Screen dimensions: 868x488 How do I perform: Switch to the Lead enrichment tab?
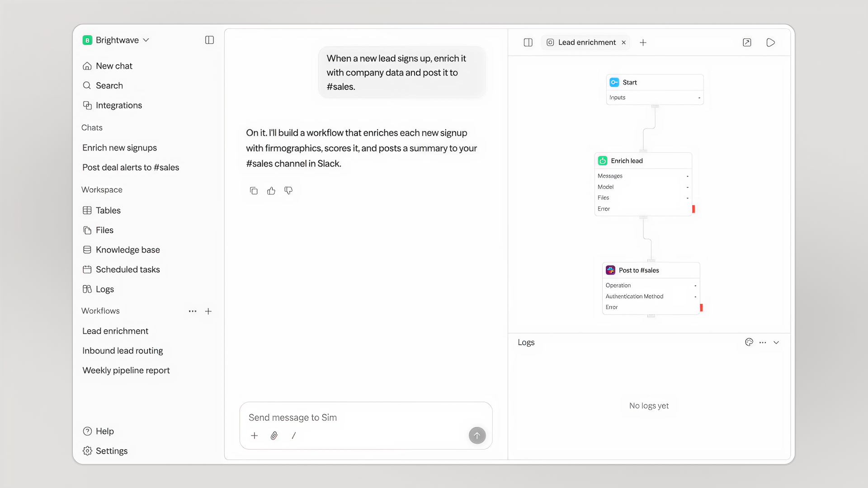[587, 42]
